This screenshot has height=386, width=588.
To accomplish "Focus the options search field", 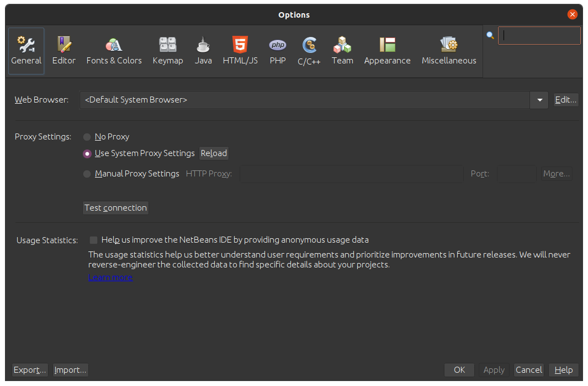I will pos(539,36).
